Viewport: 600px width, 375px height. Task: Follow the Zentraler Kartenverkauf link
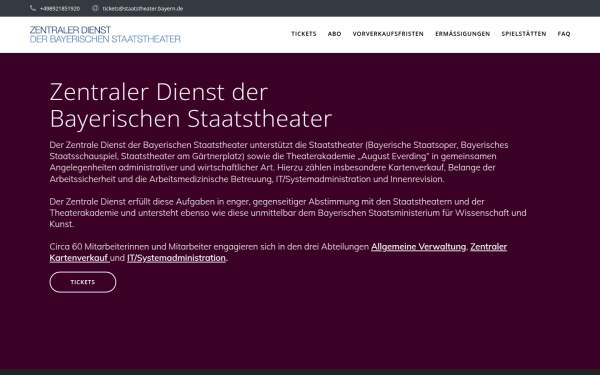pyautogui.click(x=488, y=247)
